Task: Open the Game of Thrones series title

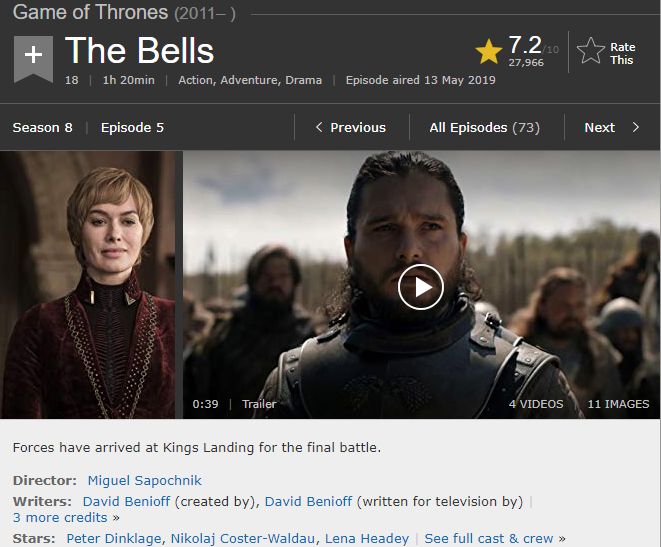Action: click(90, 12)
